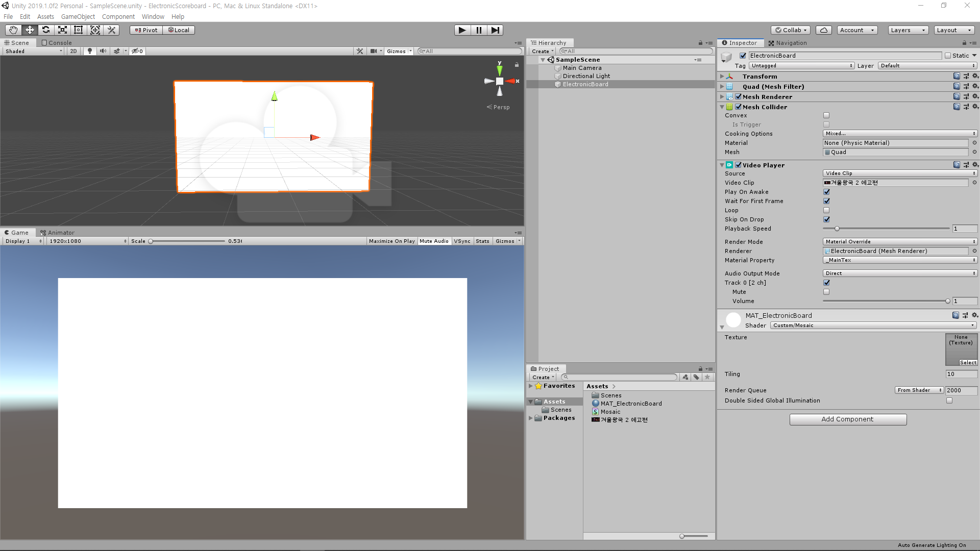980x551 pixels.
Task: Click the Add Component button
Action: pos(848,419)
